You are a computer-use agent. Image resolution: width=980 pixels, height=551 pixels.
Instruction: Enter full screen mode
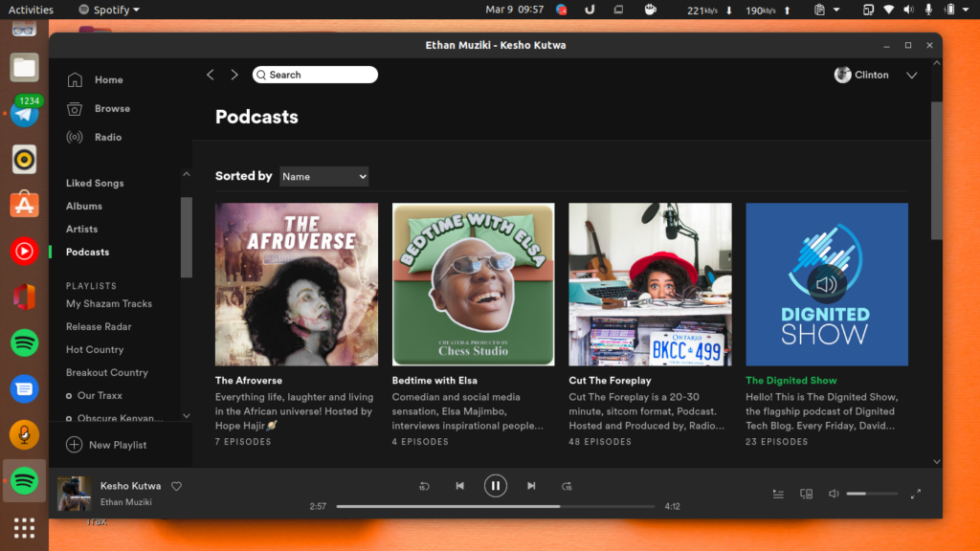(x=916, y=495)
